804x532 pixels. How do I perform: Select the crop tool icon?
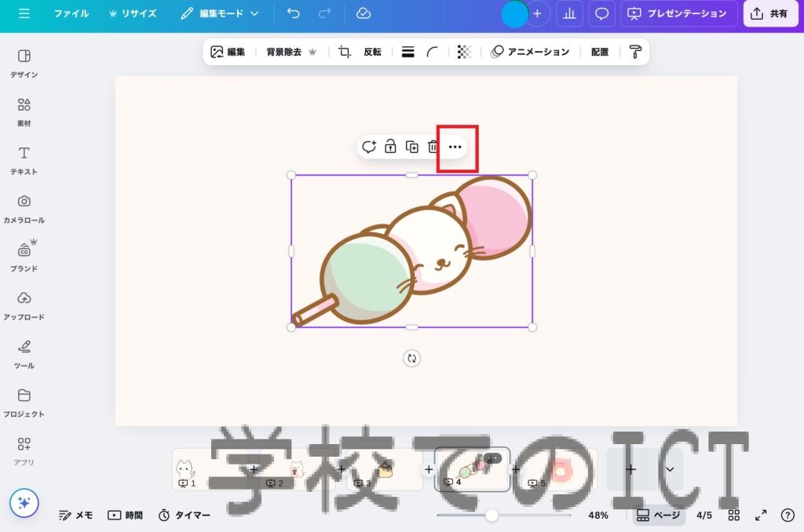pyautogui.click(x=345, y=52)
